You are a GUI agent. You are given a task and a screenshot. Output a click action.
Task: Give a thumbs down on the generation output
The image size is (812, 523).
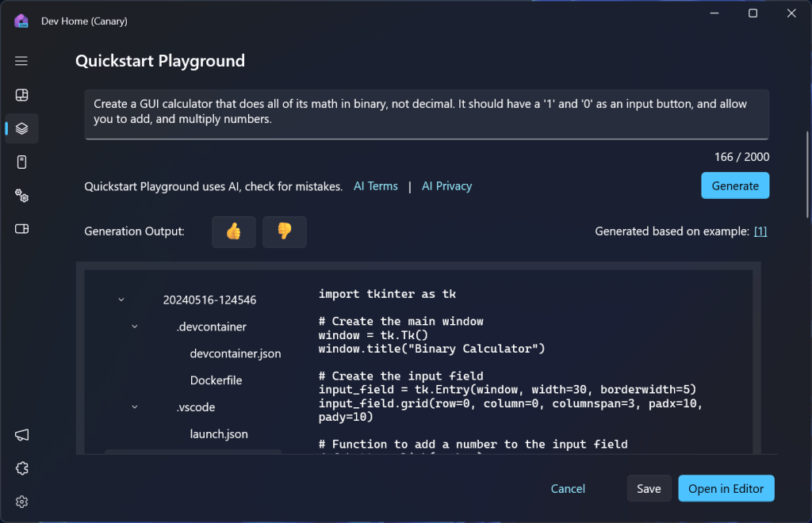(284, 231)
